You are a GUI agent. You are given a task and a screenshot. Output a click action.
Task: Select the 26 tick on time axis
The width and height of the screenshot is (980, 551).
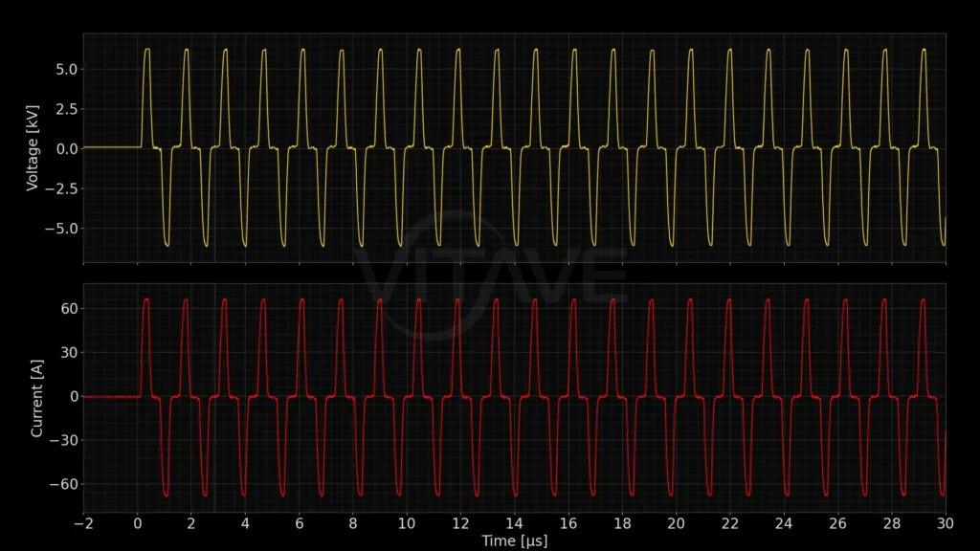coord(837,523)
